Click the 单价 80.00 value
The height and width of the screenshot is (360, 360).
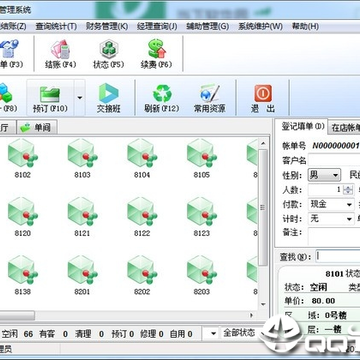[x=323, y=301]
